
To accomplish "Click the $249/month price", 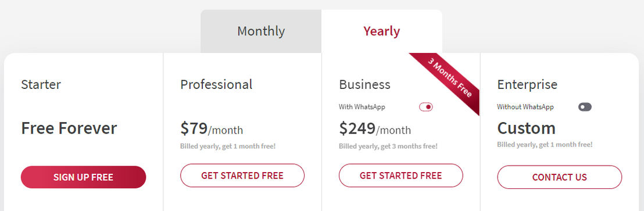I will pos(375,129).
